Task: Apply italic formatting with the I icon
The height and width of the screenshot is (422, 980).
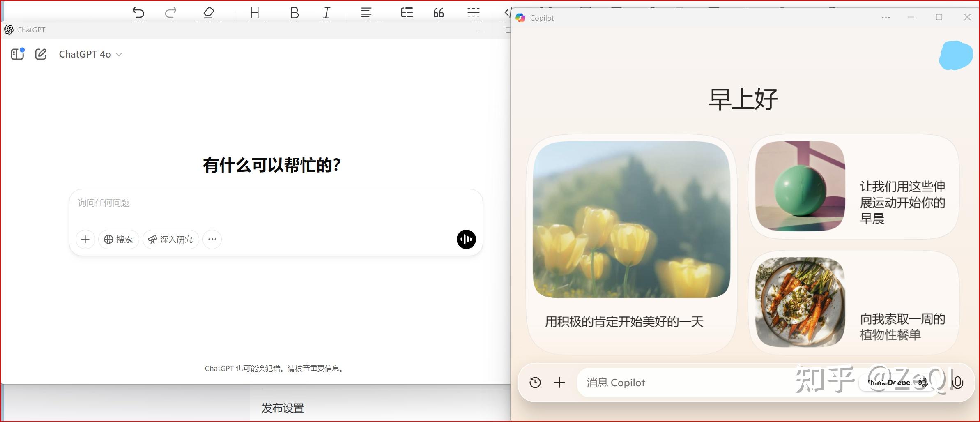Action: tap(326, 12)
